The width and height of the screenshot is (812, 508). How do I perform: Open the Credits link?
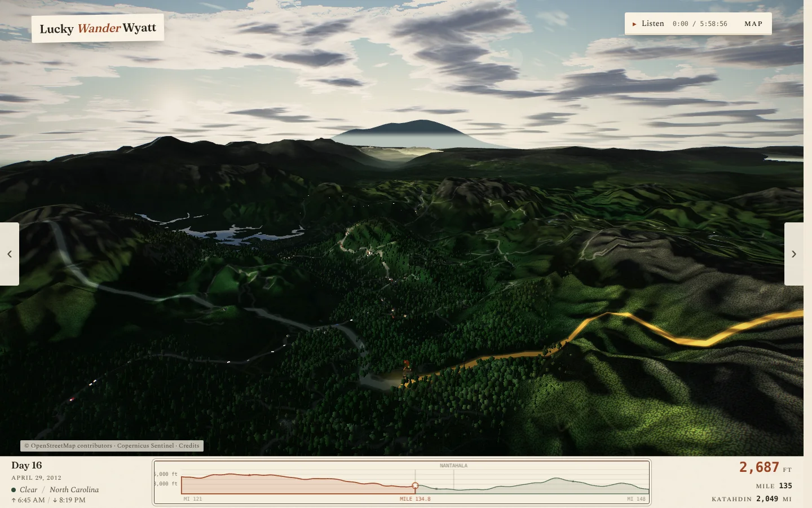click(x=189, y=446)
